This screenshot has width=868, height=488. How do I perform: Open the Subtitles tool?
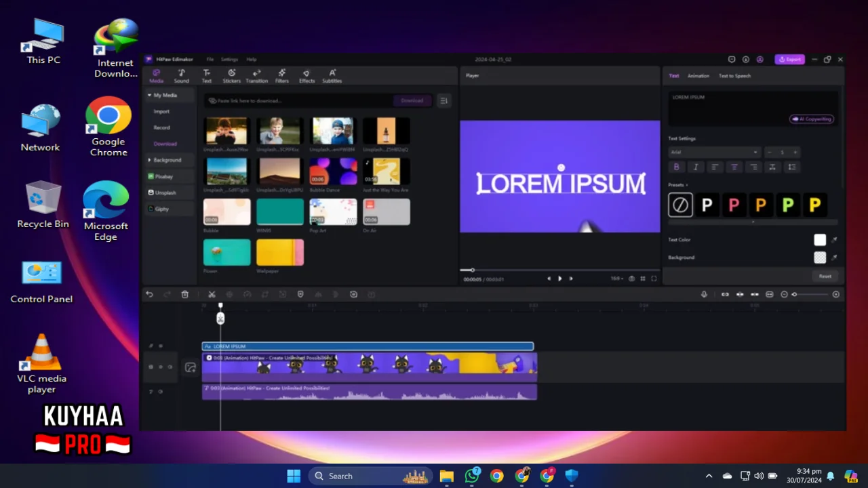(x=332, y=76)
